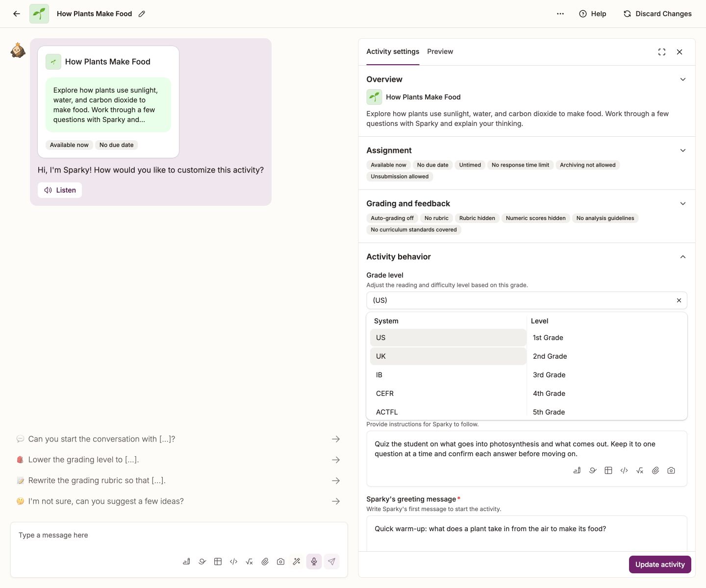706x588 pixels.
Task: Insert a code block in the message box
Action: click(233, 562)
